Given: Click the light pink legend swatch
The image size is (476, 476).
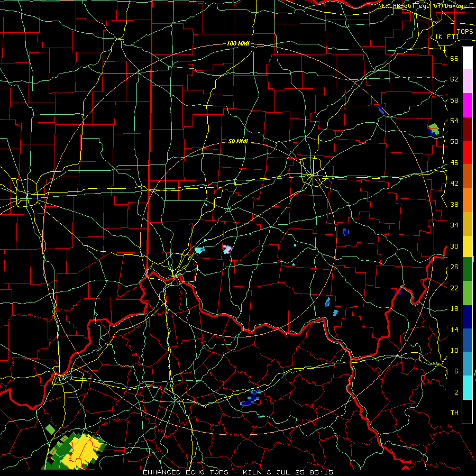Looking at the screenshot, I should pos(467,81).
